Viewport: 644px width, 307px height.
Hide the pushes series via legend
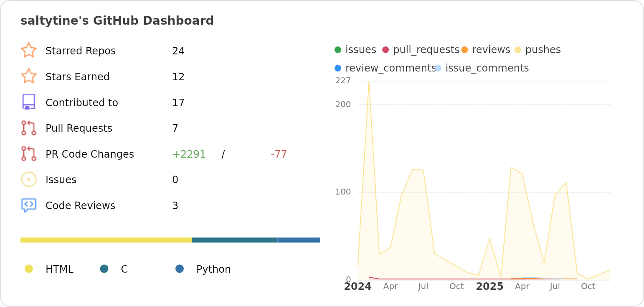538,50
